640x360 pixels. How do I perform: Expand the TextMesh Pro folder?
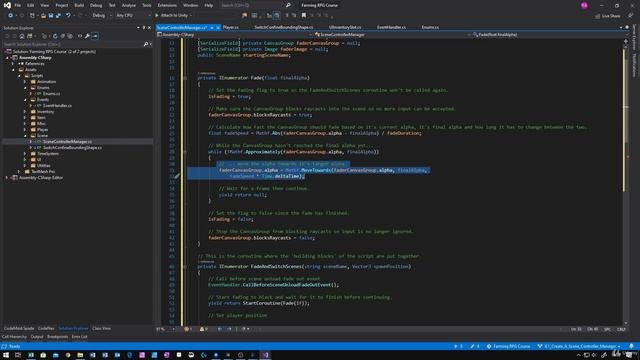pos(19,171)
